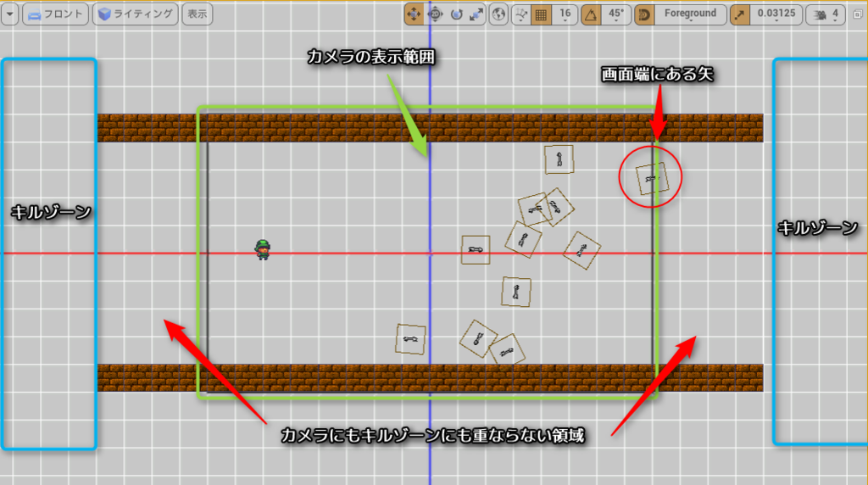Select the green-hat player character sprite
This screenshot has height=485, width=868.
(263, 249)
